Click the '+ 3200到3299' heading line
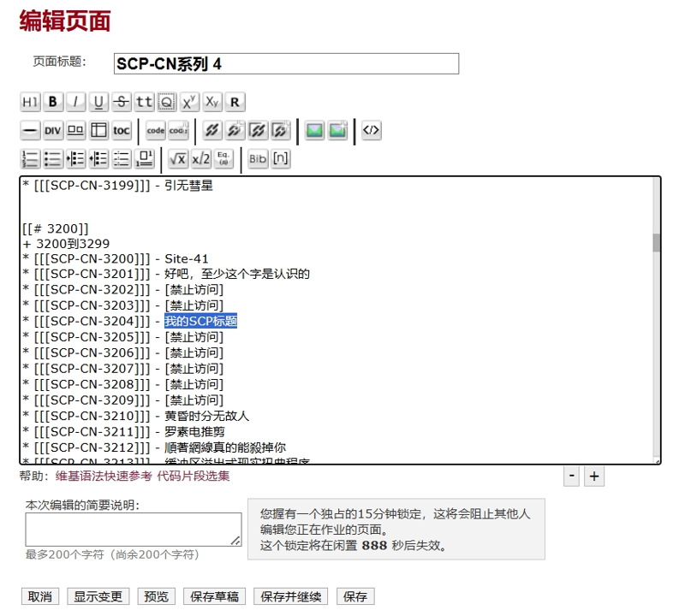The height and width of the screenshot is (616, 679). click(66, 244)
